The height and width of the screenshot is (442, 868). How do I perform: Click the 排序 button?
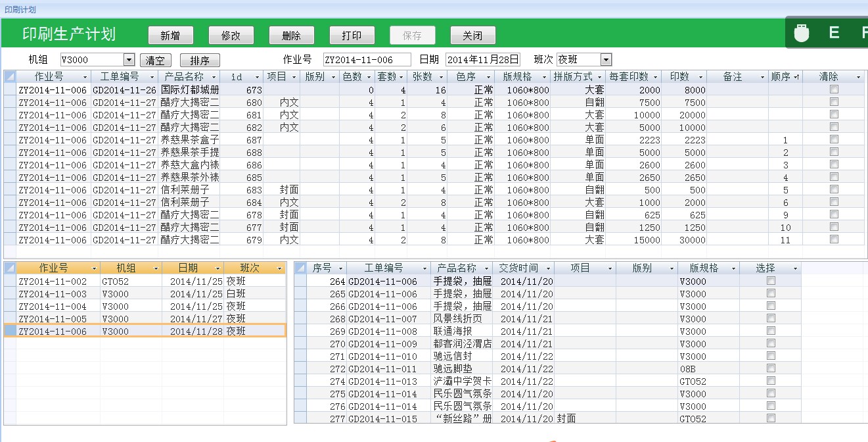pos(200,61)
